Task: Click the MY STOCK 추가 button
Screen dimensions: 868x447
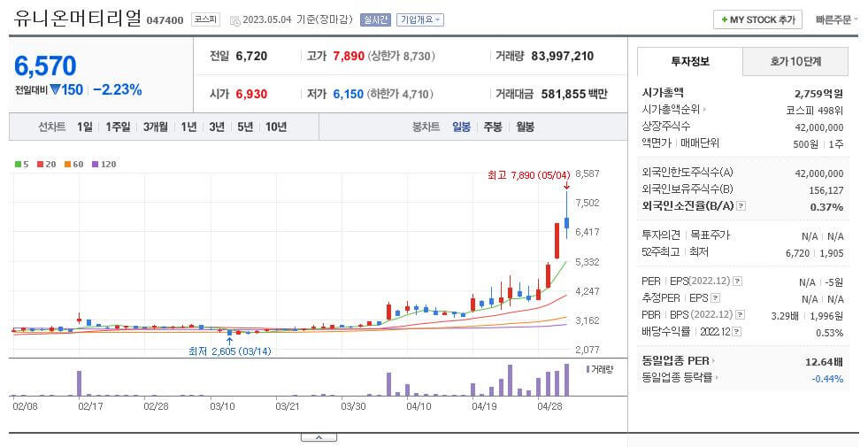Action: click(757, 20)
